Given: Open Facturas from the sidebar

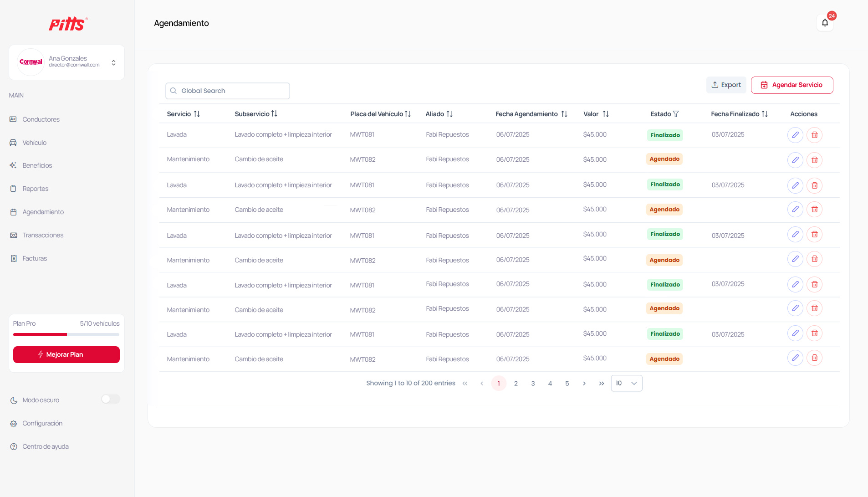Looking at the screenshot, I should pyautogui.click(x=35, y=258).
